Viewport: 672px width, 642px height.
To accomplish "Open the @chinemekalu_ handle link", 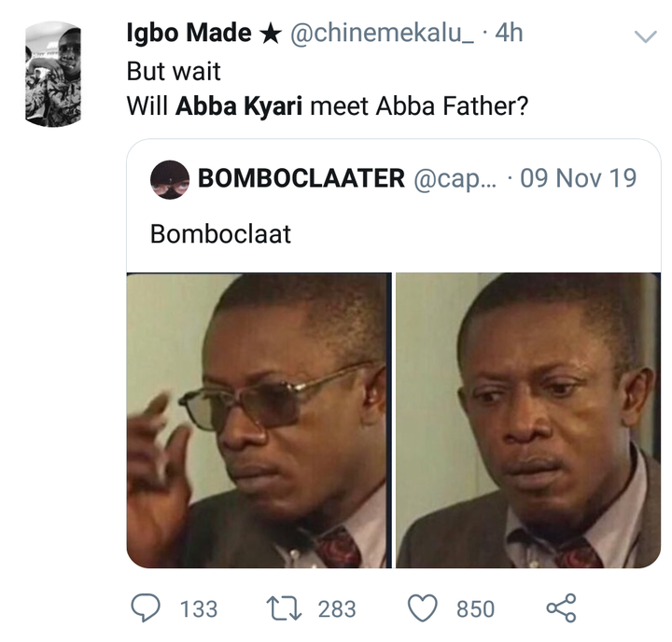I will click(382, 33).
